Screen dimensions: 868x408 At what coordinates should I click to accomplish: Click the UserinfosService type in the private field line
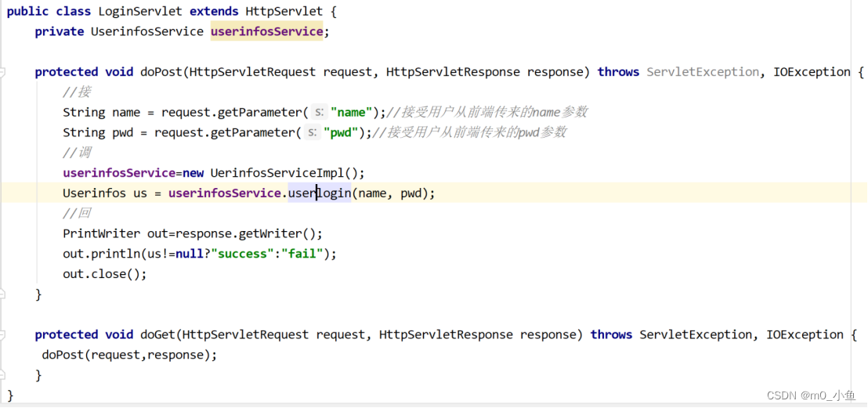[x=146, y=31]
